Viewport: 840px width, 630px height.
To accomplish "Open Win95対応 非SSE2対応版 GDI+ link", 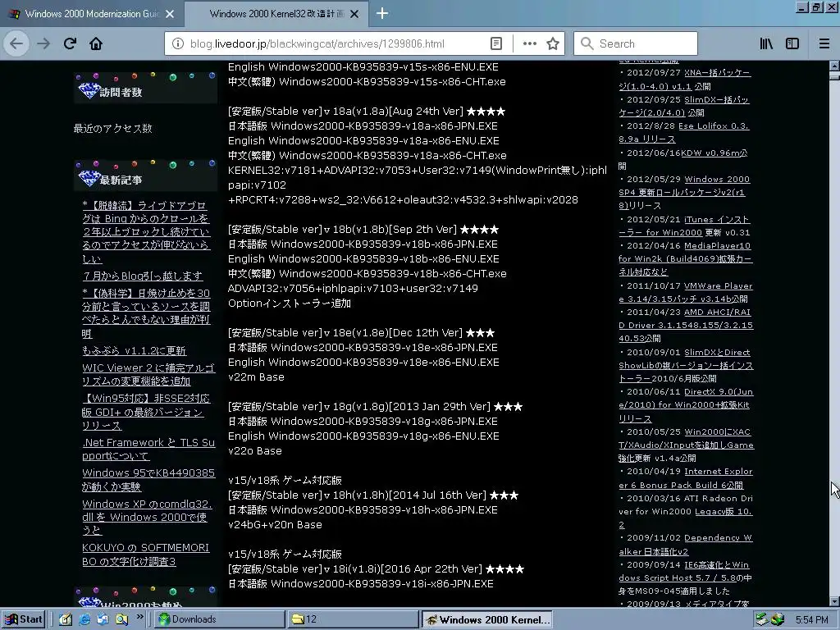I will 146,412.
